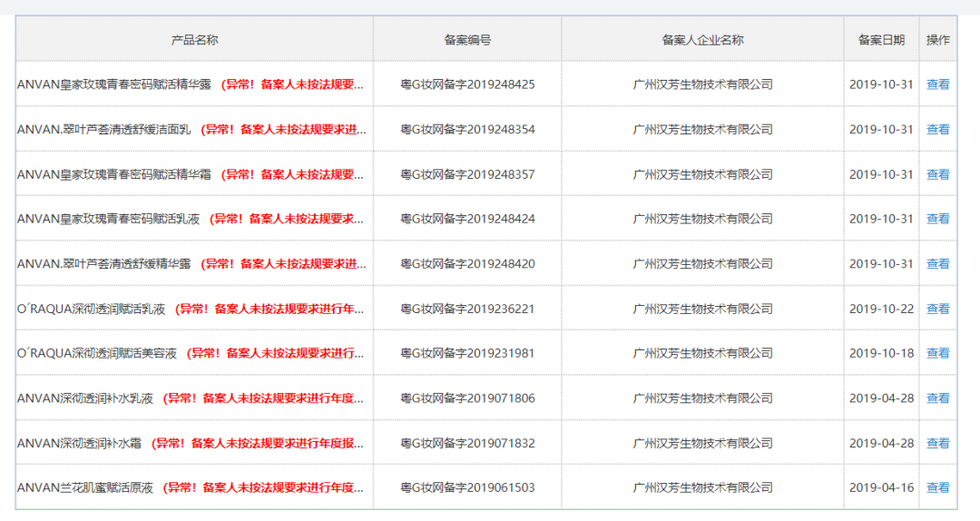The width and height of the screenshot is (980, 521).
Task: Click the 产品名称 column header
Action: [194, 40]
